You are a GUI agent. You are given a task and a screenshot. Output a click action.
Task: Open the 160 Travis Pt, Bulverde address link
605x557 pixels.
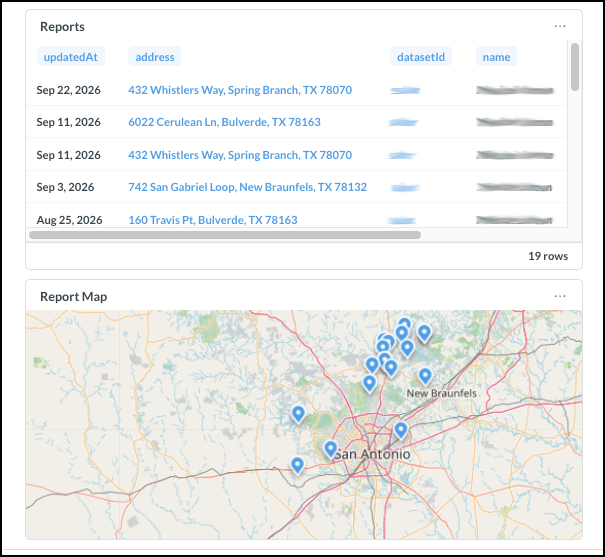click(213, 220)
